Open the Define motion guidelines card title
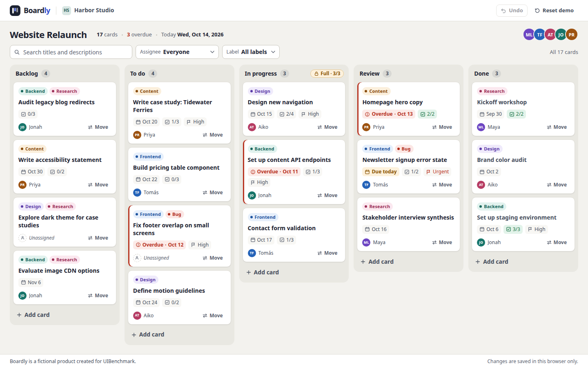 click(x=169, y=291)
